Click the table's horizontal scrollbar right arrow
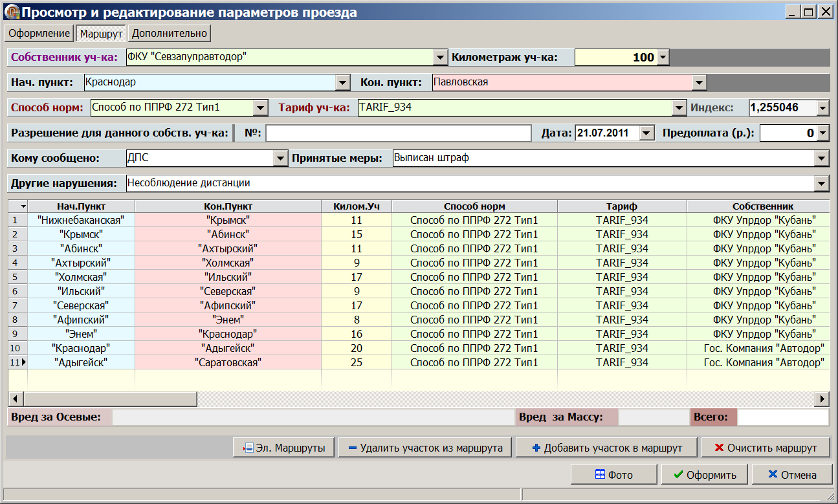 (x=823, y=399)
